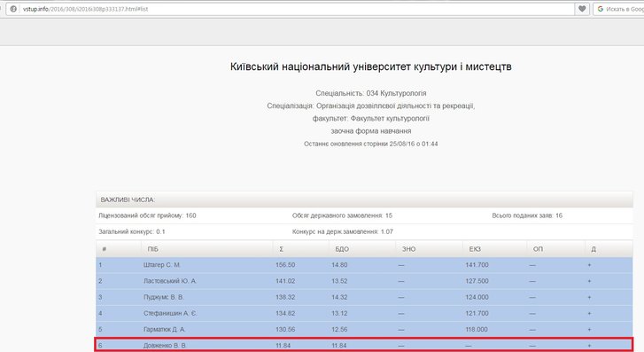The height and width of the screenshot is (352, 644).
Task: Click the site information icon in address bar
Action: click(13, 9)
